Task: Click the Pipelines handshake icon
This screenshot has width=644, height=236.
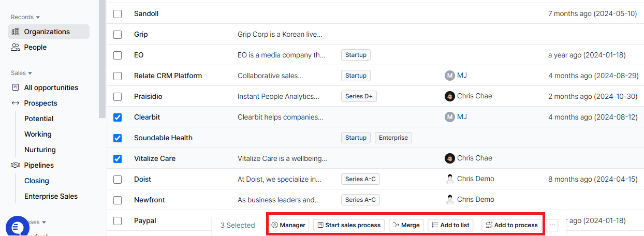Action: 16,165
